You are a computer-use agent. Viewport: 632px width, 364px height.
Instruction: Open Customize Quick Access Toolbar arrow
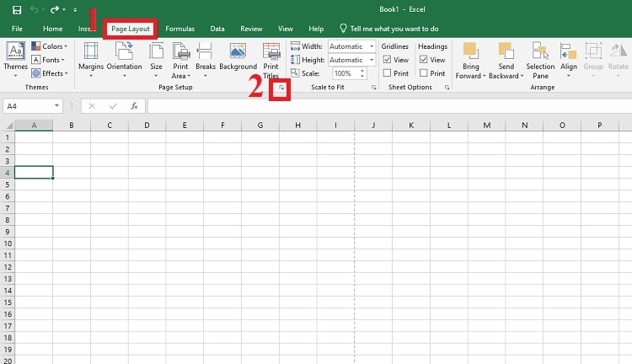coord(75,9)
